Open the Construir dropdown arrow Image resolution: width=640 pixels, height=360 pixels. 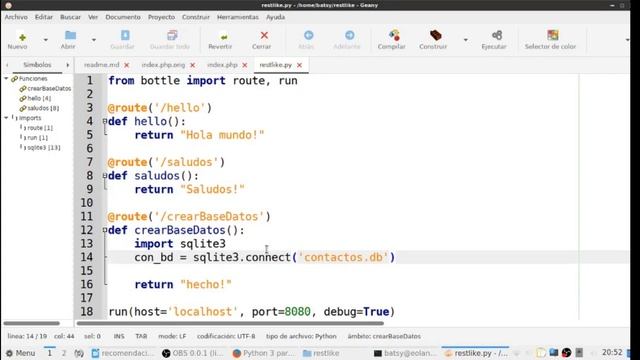pyautogui.click(x=465, y=40)
